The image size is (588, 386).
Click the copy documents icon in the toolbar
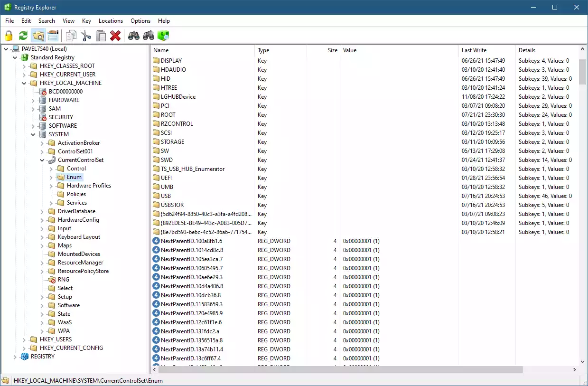point(71,36)
